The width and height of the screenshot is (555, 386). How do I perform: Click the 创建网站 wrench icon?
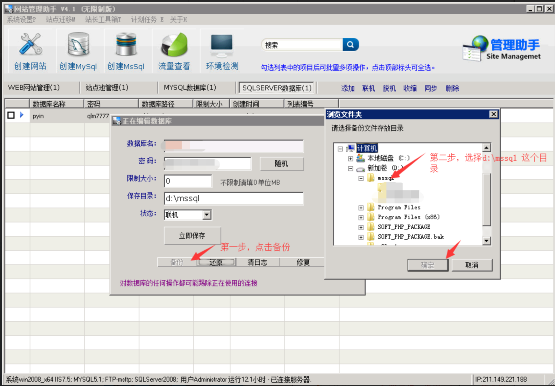click(x=30, y=44)
